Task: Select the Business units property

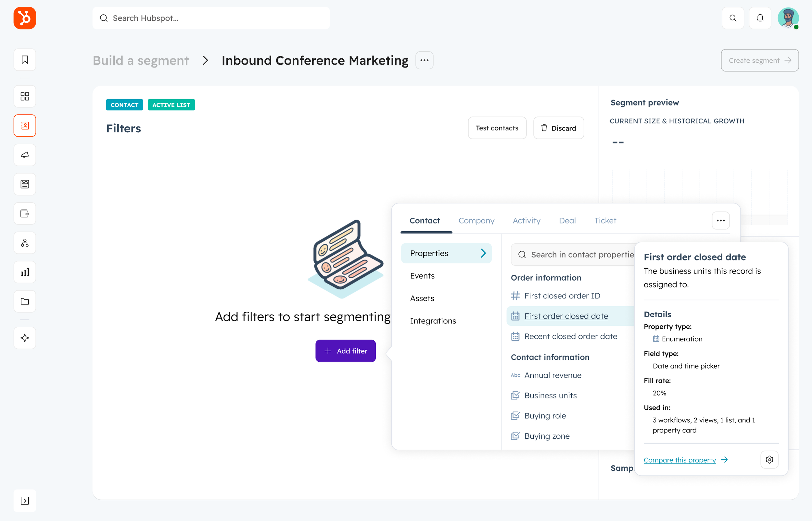Action: coord(550,395)
